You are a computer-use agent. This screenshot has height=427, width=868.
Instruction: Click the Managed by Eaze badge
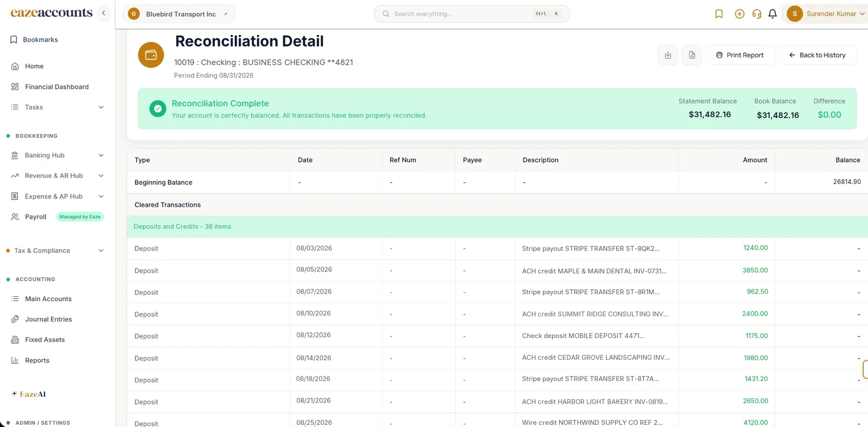80,217
